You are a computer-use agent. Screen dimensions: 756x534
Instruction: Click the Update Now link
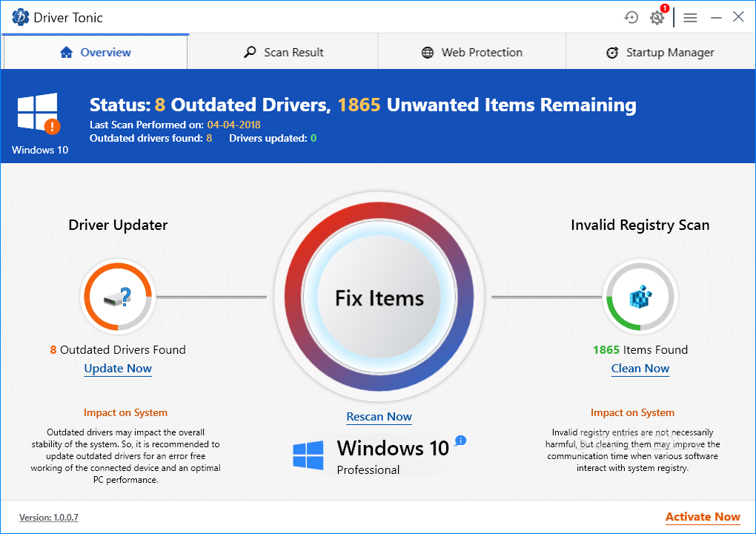[x=118, y=369]
